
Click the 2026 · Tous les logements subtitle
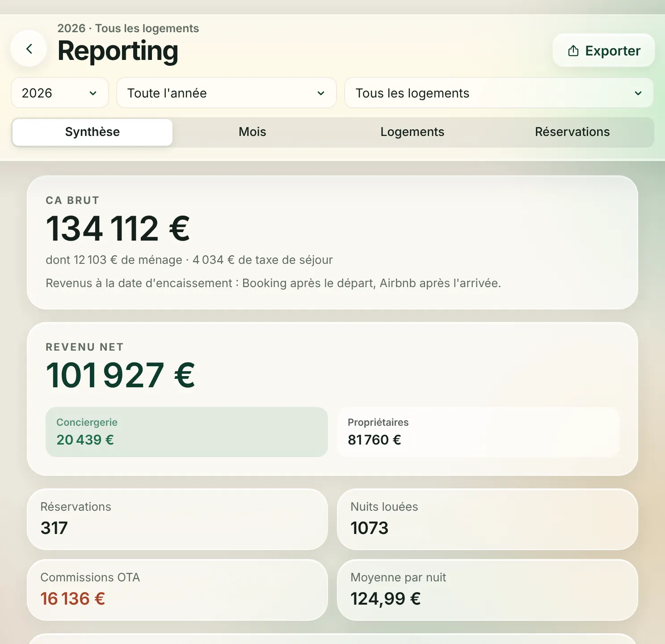pos(128,28)
